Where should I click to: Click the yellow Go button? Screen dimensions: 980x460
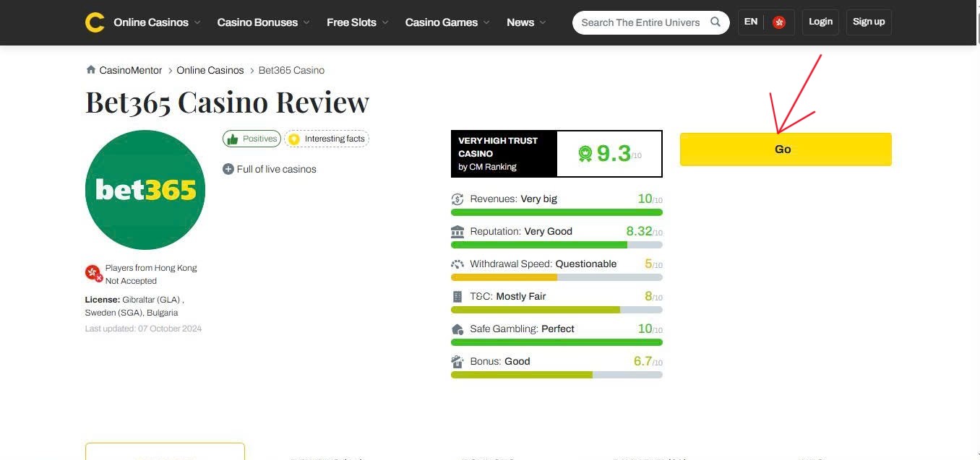786,149
